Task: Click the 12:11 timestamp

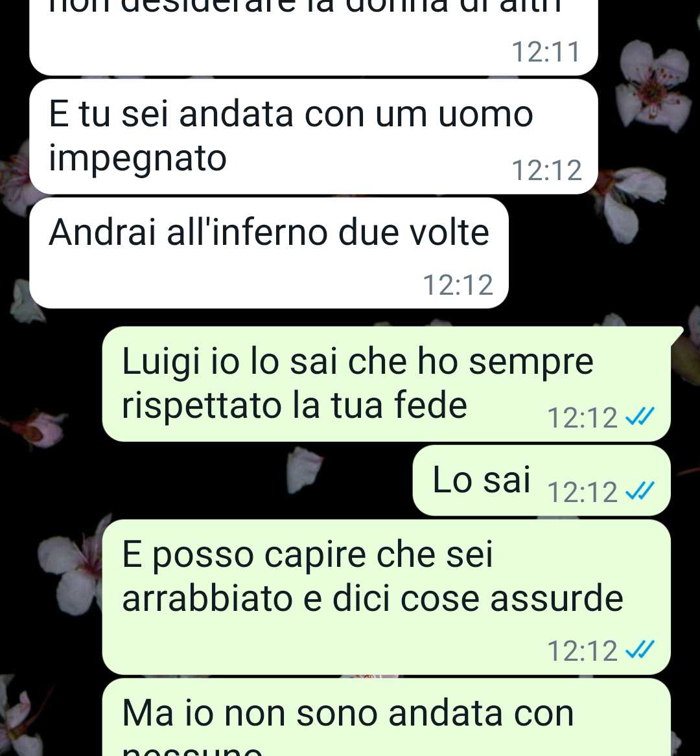Action: [x=546, y=52]
